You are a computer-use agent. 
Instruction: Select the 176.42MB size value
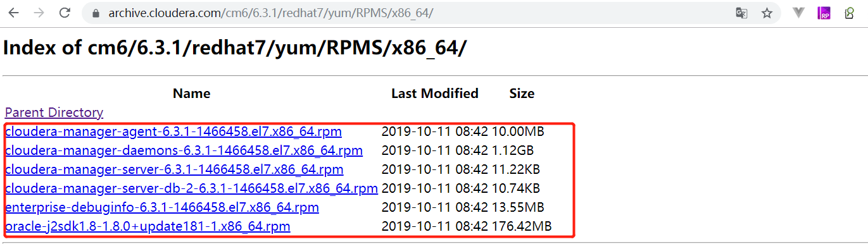click(x=522, y=227)
